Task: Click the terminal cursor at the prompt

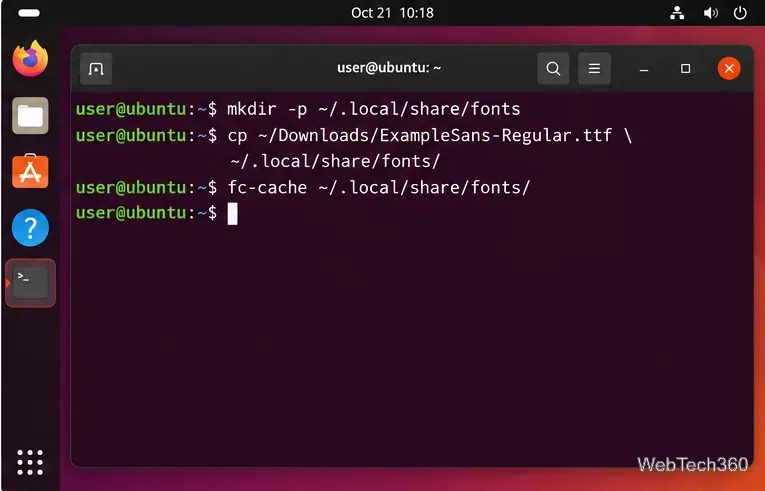Action: click(x=233, y=214)
